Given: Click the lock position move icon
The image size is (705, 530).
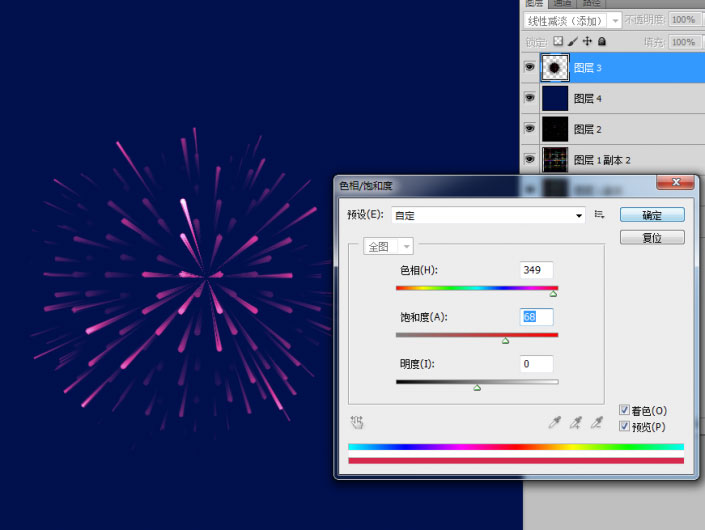Looking at the screenshot, I should pyautogui.click(x=586, y=42).
